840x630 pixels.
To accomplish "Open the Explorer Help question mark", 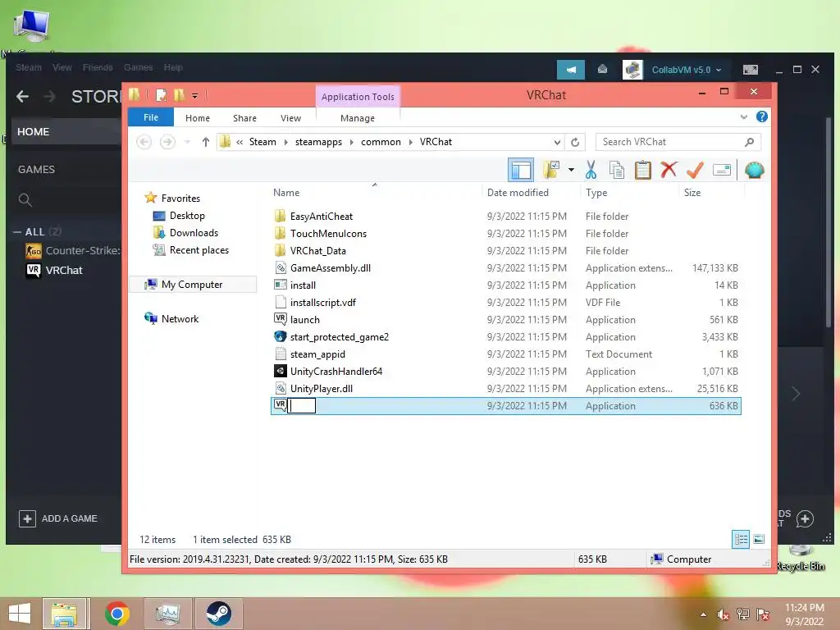I will (x=761, y=116).
